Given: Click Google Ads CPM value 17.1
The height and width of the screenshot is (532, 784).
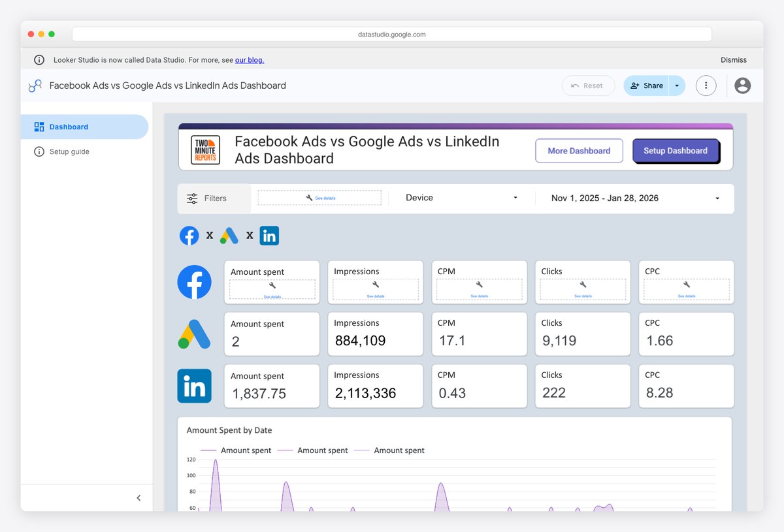Looking at the screenshot, I should coord(451,341).
